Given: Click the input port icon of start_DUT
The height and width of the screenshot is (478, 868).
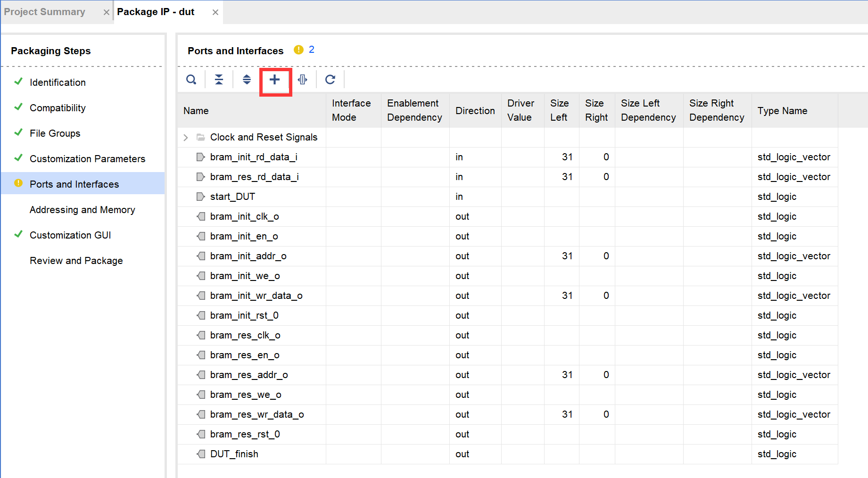Looking at the screenshot, I should [x=201, y=197].
